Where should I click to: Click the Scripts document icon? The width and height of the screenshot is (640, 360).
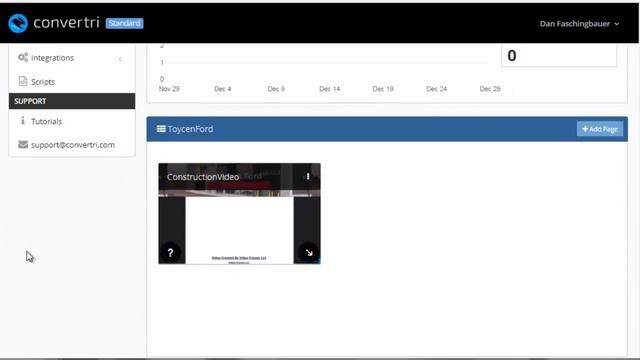[x=23, y=81]
